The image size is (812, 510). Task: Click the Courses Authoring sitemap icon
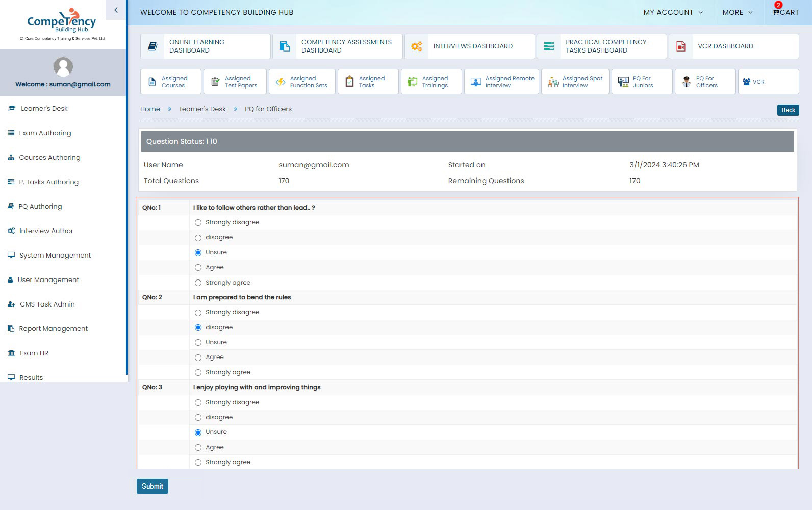pos(11,158)
